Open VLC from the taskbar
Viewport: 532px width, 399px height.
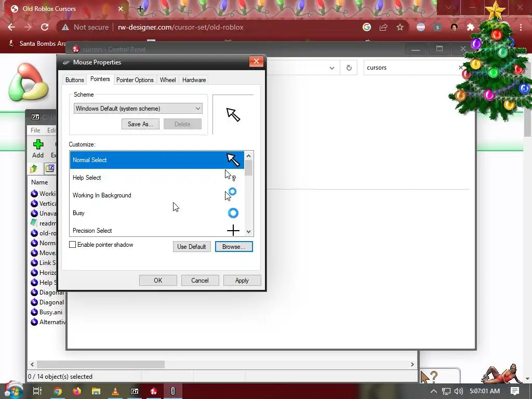point(115,391)
